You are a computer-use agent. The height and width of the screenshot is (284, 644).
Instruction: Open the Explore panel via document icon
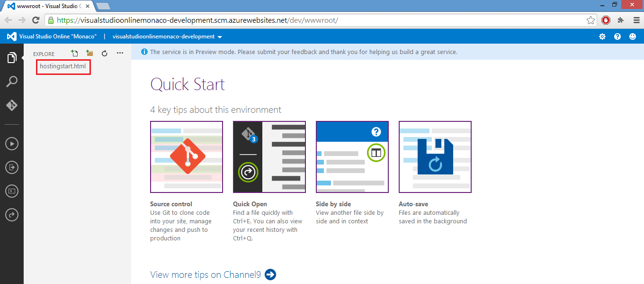(11, 57)
